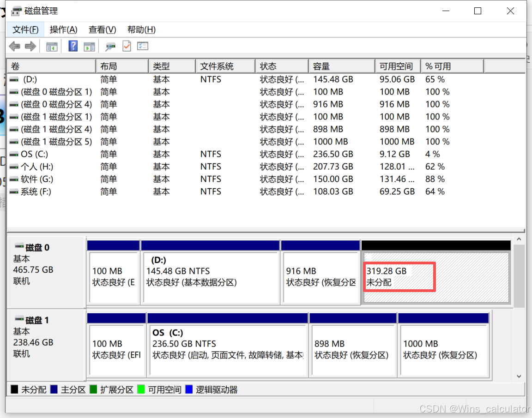Click the scroll up arrow in disk pane

pyautogui.click(x=519, y=239)
